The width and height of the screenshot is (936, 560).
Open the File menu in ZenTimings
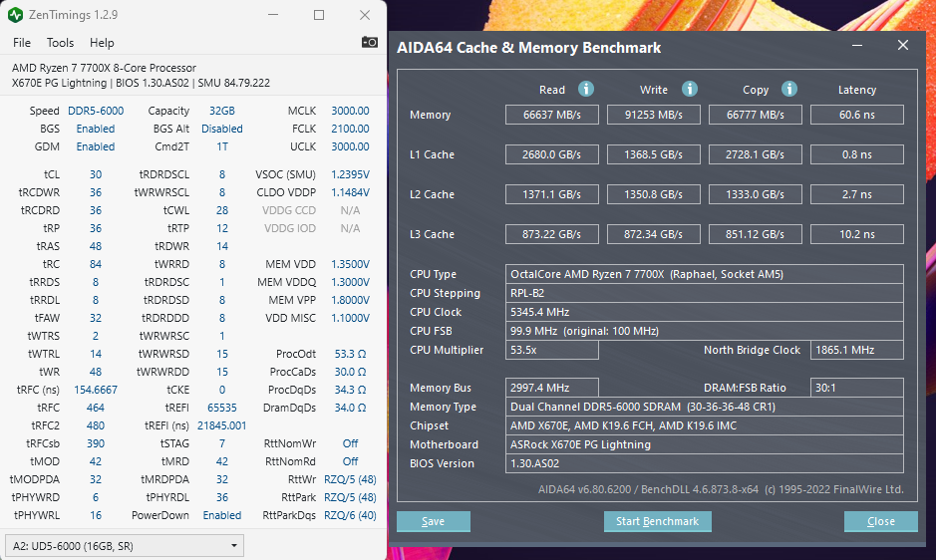tap(22, 43)
